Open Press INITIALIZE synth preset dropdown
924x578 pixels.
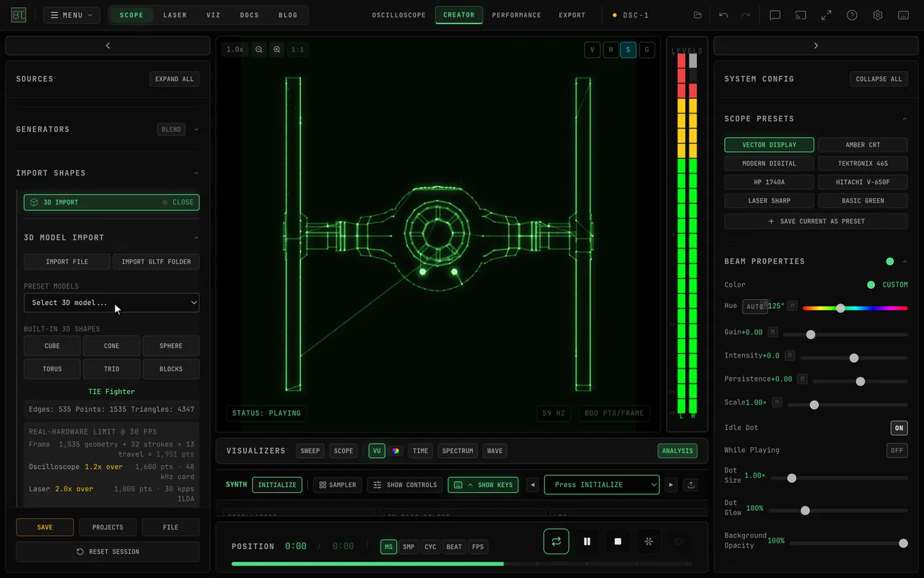[x=601, y=485]
